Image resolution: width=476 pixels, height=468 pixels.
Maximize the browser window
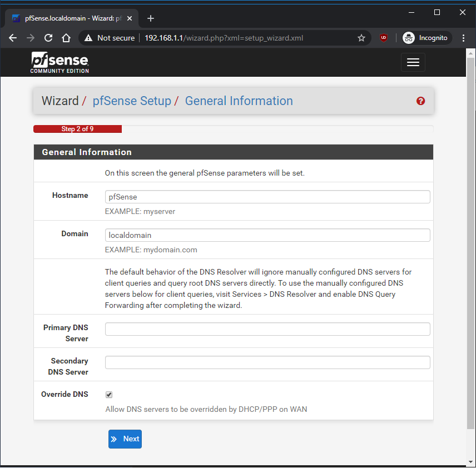tap(437, 12)
